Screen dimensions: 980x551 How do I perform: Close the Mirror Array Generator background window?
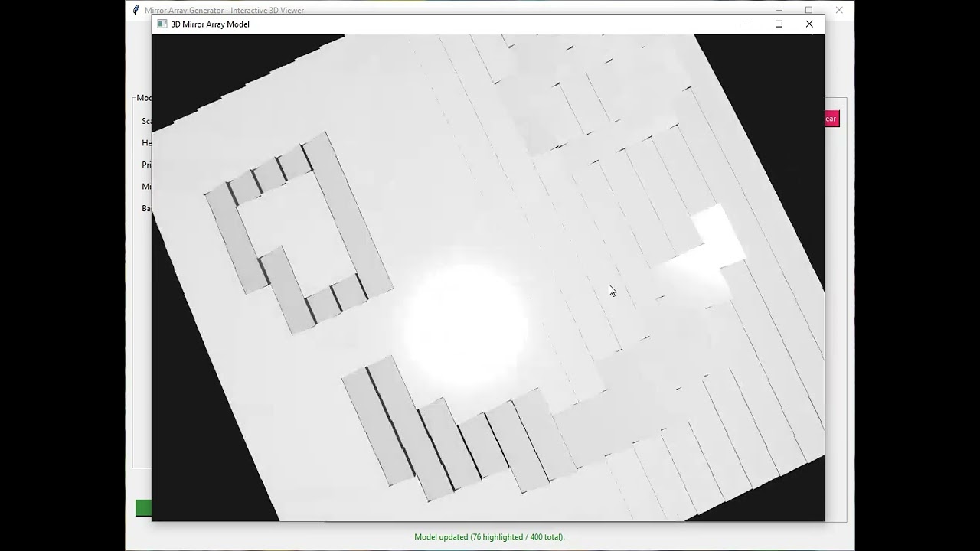pos(839,10)
